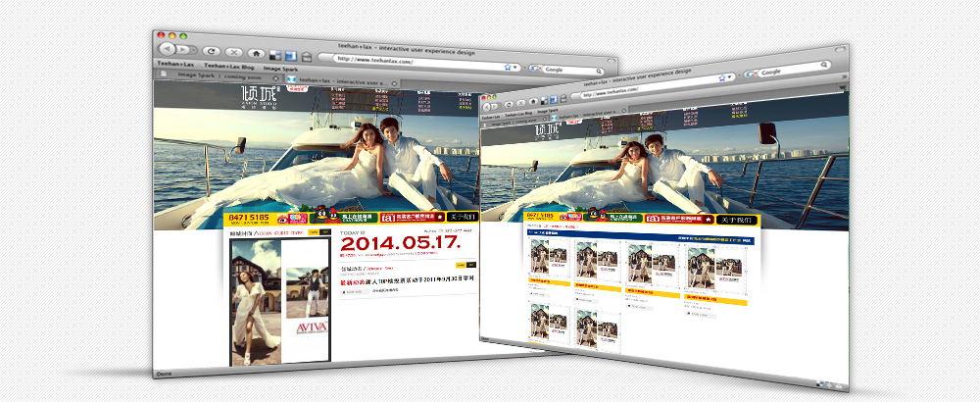Screen dimensions: 980x402
Task: Reload the page in the left browser window
Action: click(x=212, y=51)
